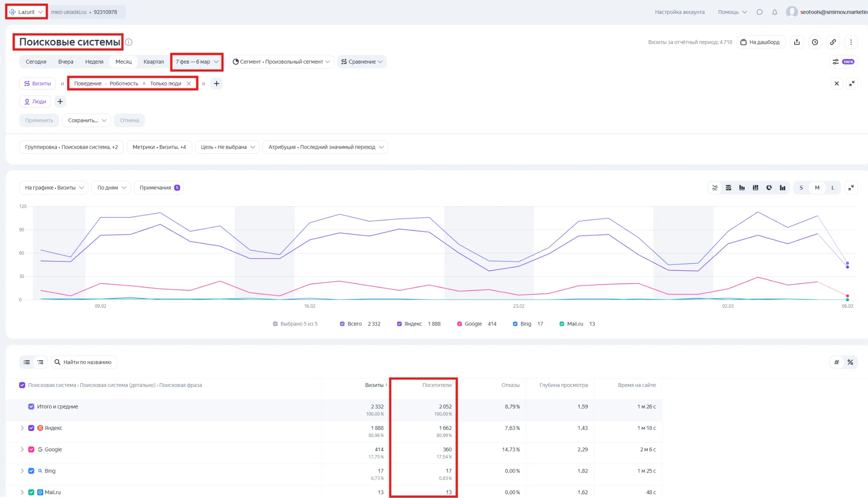Click the clock history icon
868x498 pixels.
(x=815, y=42)
